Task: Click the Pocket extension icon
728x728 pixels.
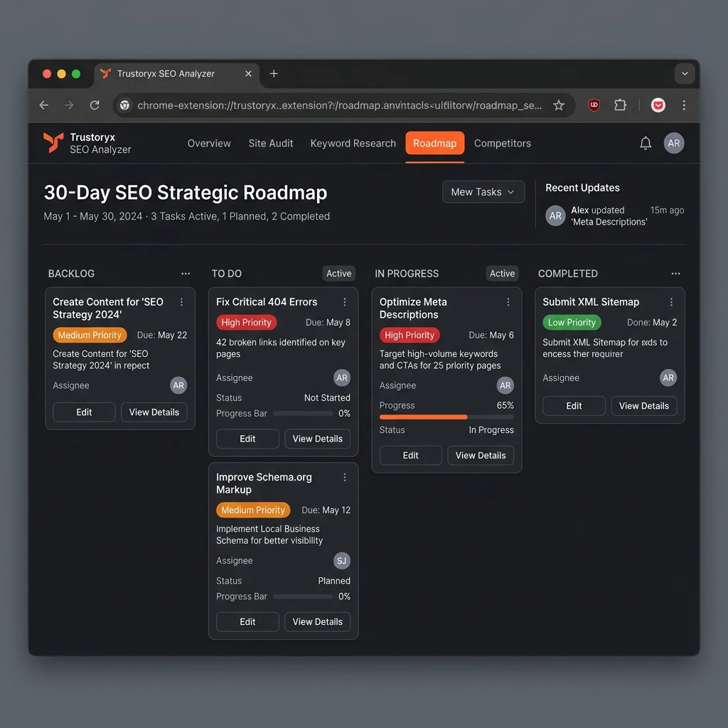Action: [x=658, y=105]
